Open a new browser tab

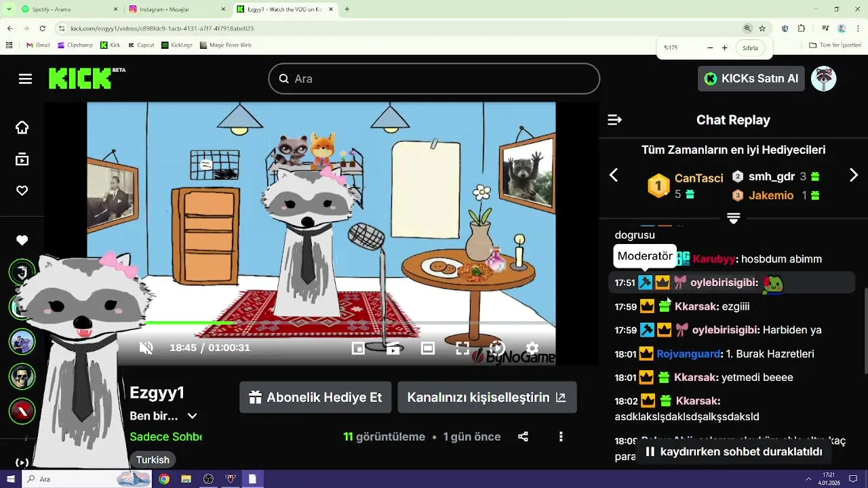pyautogui.click(x=347, y=9)
